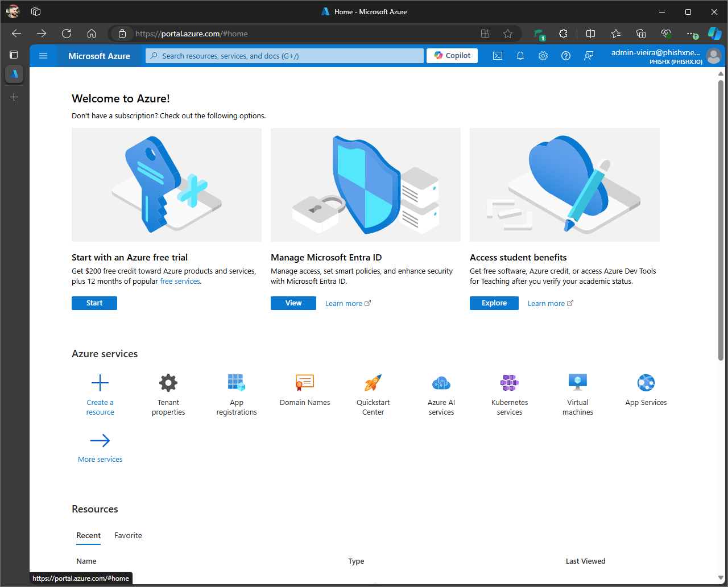Switch to the Recent resources tab
The image size is (728, 587).
pos(89,535)
